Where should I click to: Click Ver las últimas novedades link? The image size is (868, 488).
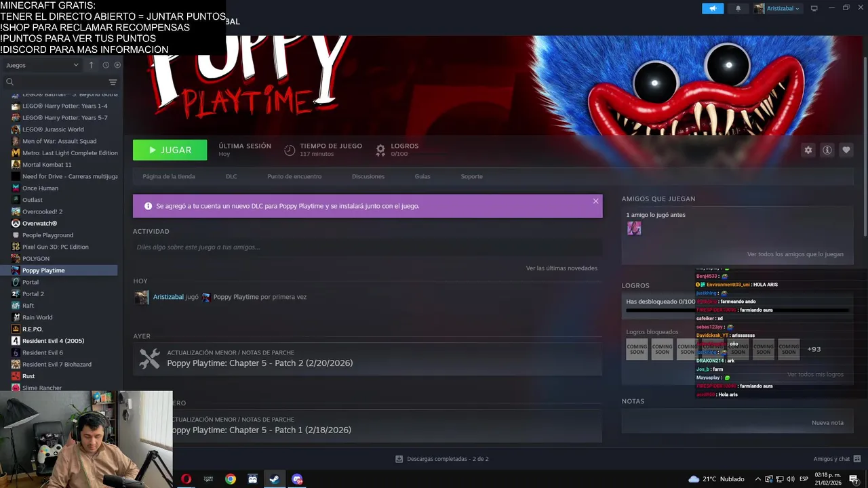pos(561,268)
